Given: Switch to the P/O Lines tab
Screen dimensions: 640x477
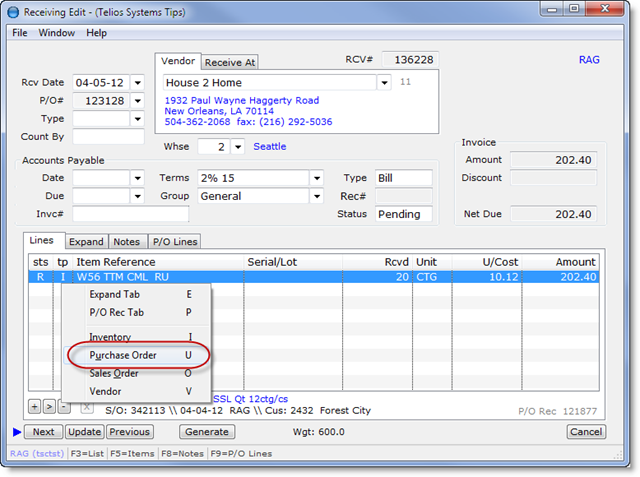Looking at the screenshot, I should [x=175, y=242].
